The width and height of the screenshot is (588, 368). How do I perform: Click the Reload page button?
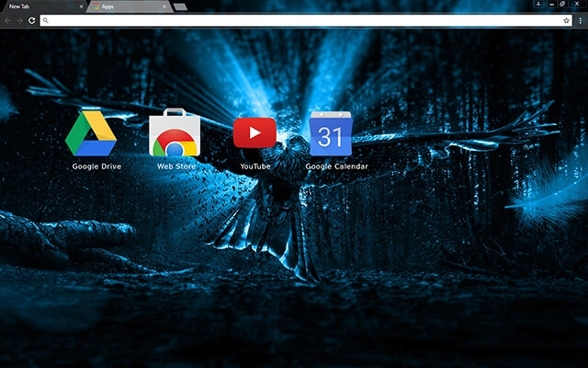[x=32, y=20]
